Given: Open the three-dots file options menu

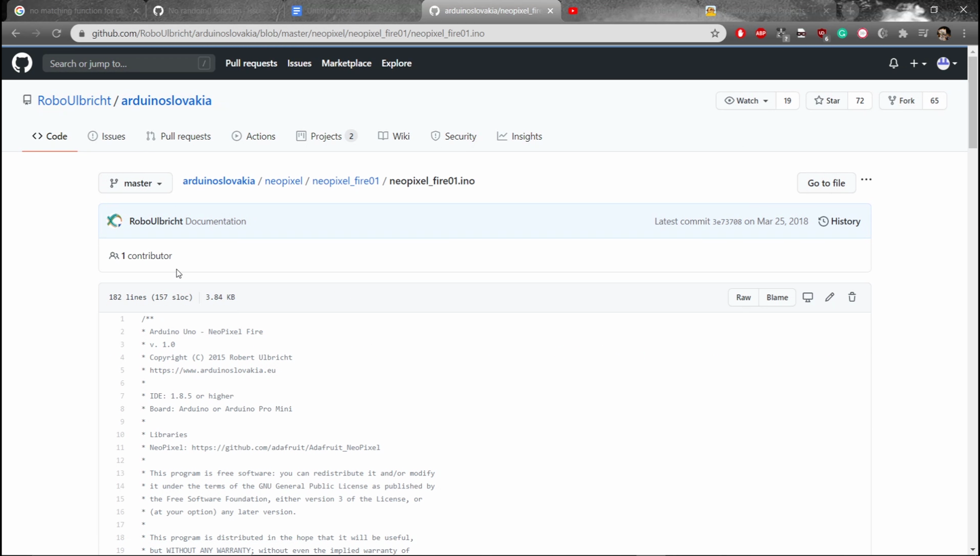Looking at the screenshot, I should click(x=866, y=180).
